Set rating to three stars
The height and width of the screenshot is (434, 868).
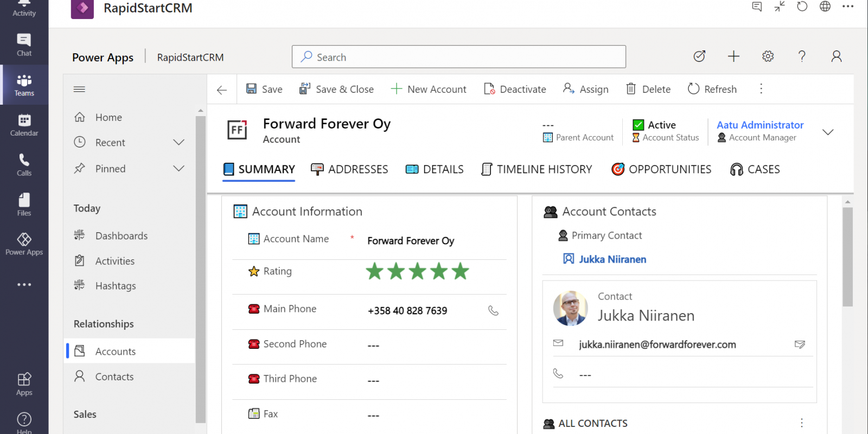[417, 271]
